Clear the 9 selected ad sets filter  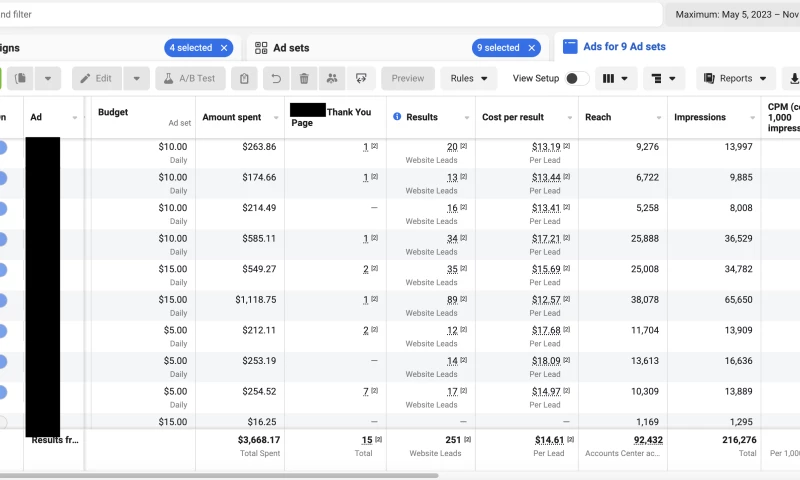[532, 48]
